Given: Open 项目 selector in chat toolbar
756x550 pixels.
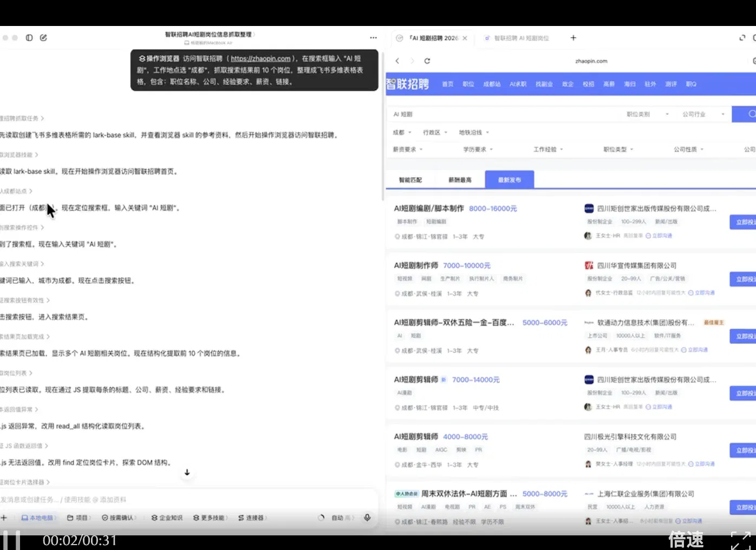Looking at the screenshot, I should 79,518.
